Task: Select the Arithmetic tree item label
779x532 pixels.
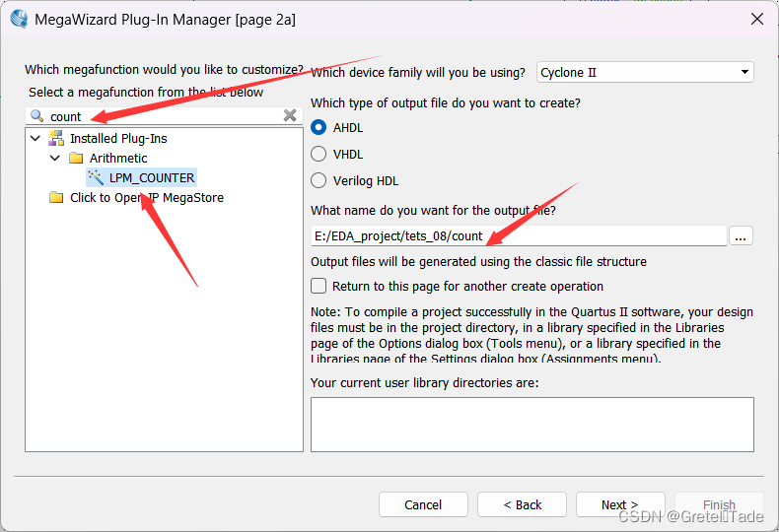Action: tap(118, 159)
